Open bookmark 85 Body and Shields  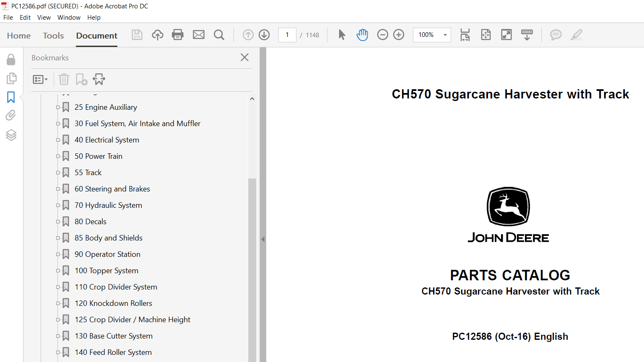[109, 238]
